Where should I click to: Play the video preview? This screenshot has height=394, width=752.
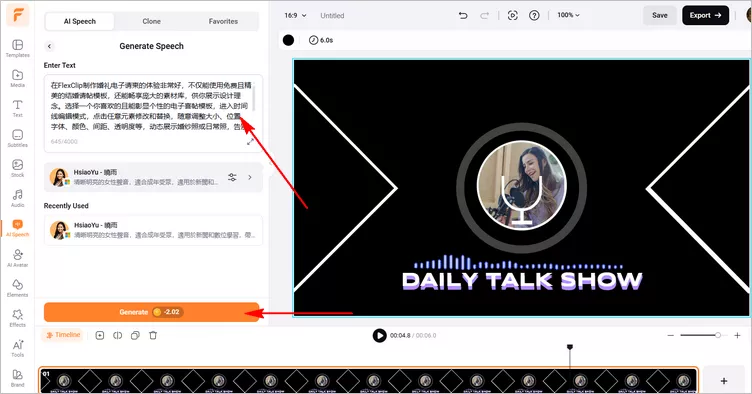pyautogui.click(x=379, y=336)
